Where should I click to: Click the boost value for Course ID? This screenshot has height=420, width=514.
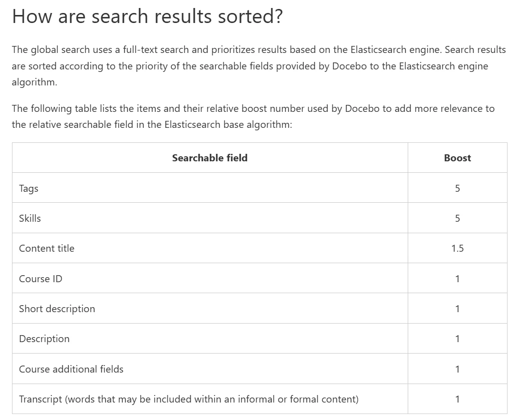pyautogui.click(x=457, y=279)
